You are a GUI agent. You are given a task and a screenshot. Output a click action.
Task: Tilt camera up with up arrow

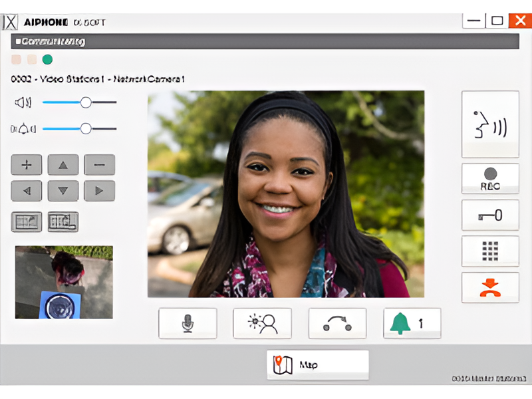pos(63,164)
